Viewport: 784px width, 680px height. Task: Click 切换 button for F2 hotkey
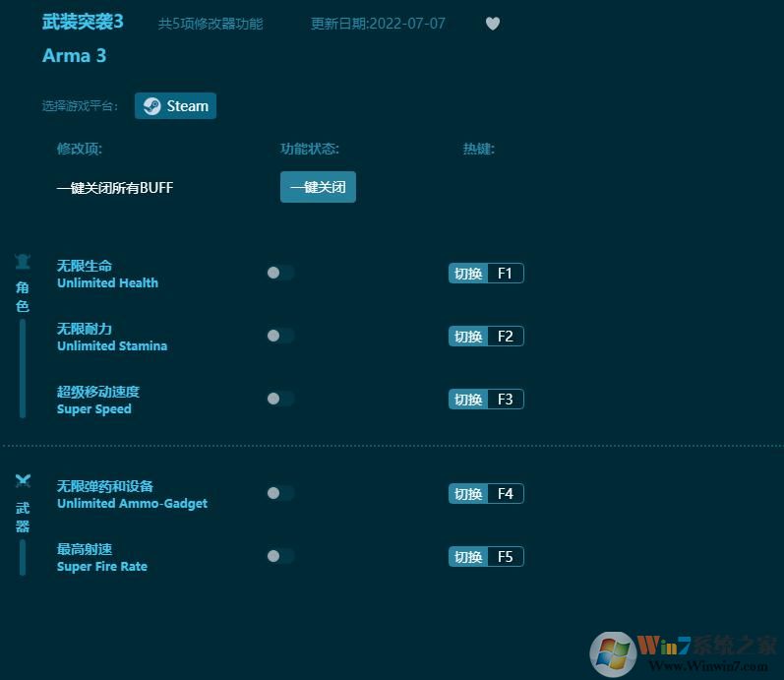click(x=468, y=337)
